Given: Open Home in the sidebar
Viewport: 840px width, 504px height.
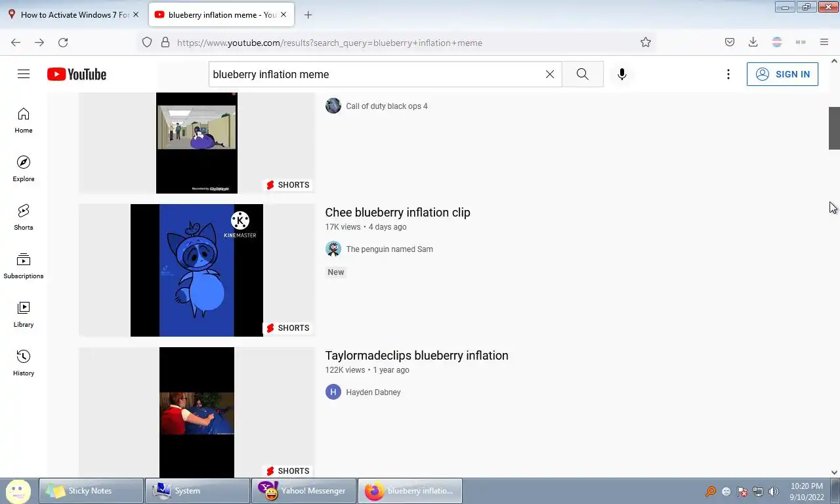Looking at the screenshot, I should click(24, 121).
